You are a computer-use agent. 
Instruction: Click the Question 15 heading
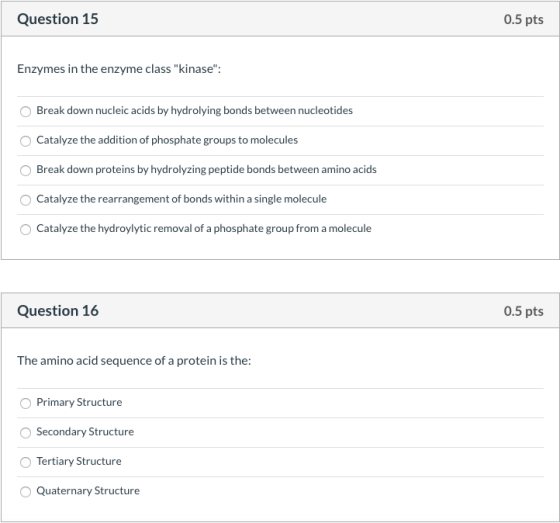point(58,19)
